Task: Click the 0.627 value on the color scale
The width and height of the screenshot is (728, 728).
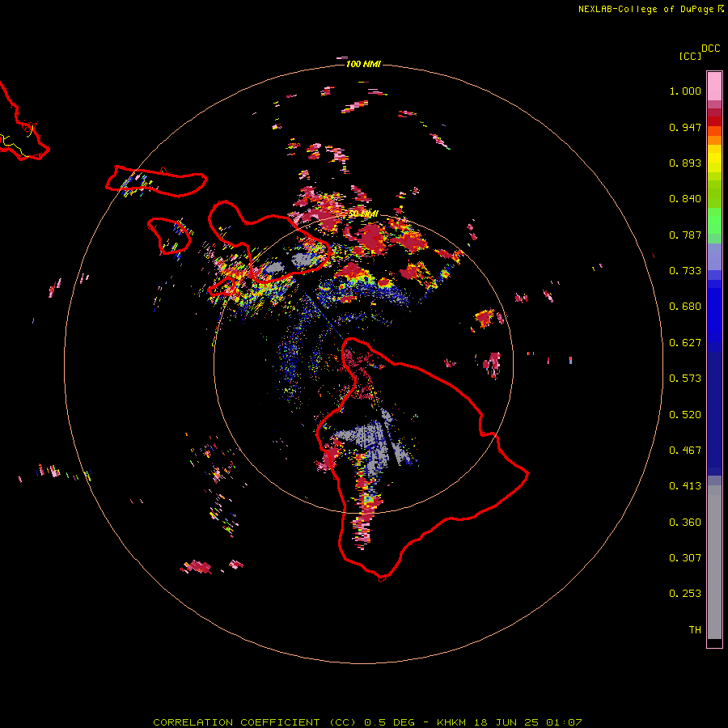Action: [x=685, y=343]
